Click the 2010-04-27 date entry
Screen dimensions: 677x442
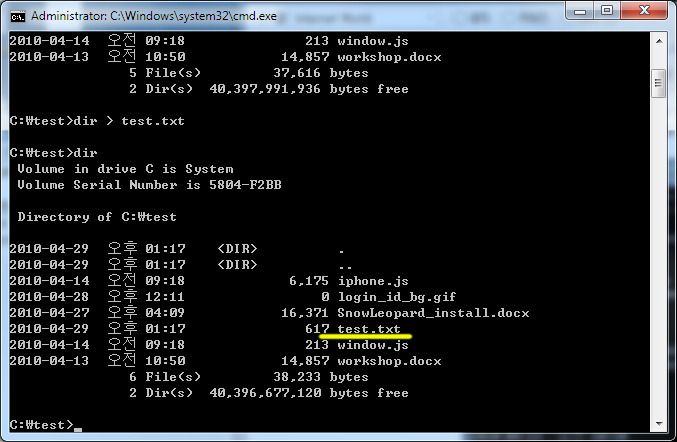click(x=49, y=313)
